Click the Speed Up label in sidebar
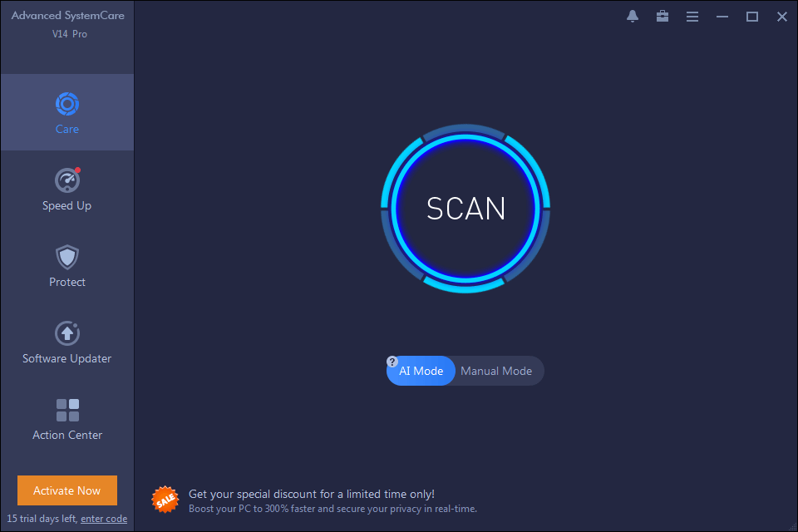Image resolution: width=798 pixels, height=532 pixels. 66,205
